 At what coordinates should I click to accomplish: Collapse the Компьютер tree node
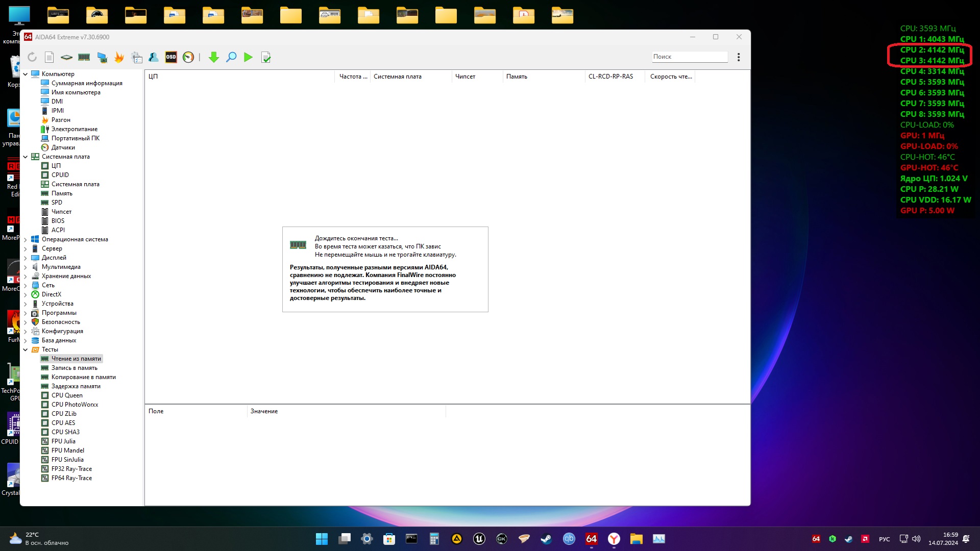click(x=26, y=74)
